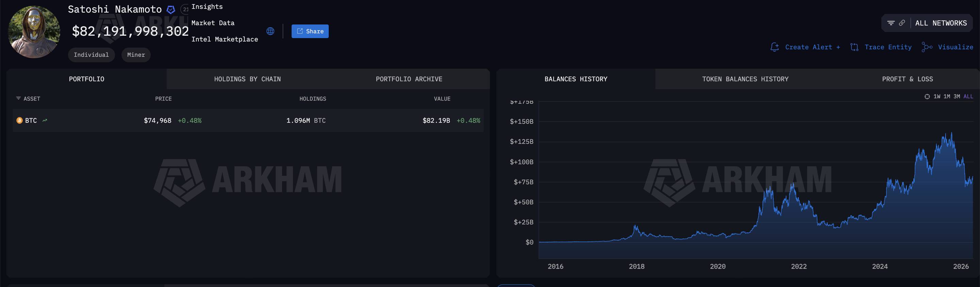Click the Trace Entity icon
This screenshot has height=287, width=980.
click(x=854, y=47)
